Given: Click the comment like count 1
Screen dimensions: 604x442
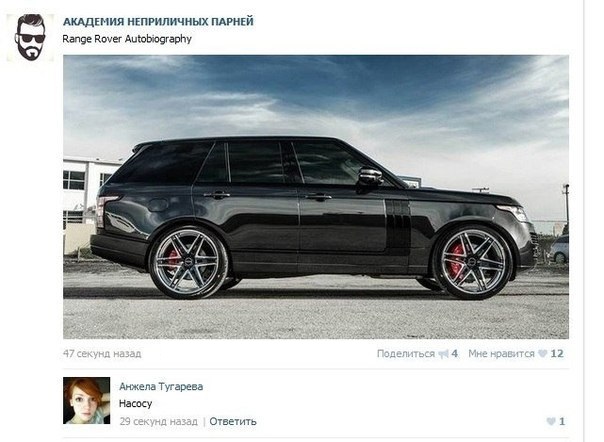Looking at the screenshot, I should [x=562, y=421].
